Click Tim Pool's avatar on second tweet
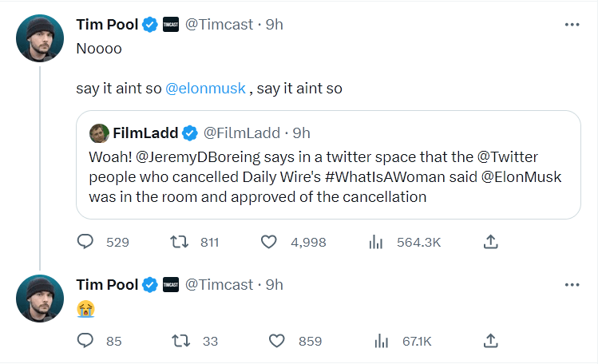This screenshot has height=364, width=598. [40, 298]
